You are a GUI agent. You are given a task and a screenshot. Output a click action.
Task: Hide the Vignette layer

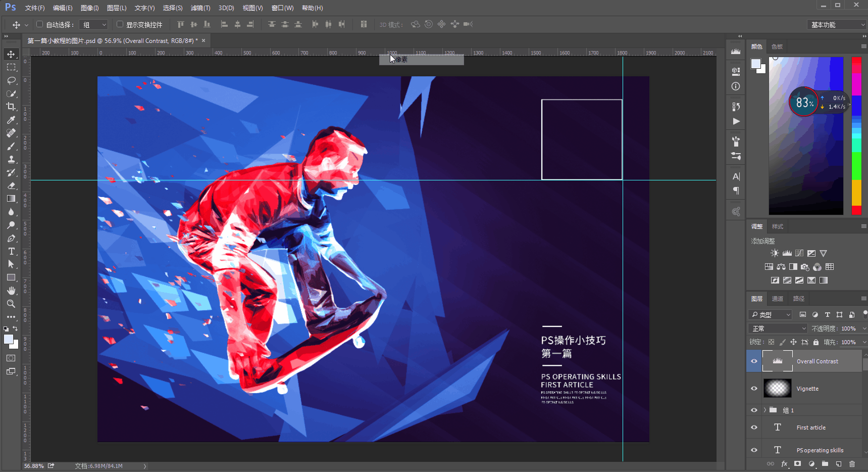(x=754, y=389)
